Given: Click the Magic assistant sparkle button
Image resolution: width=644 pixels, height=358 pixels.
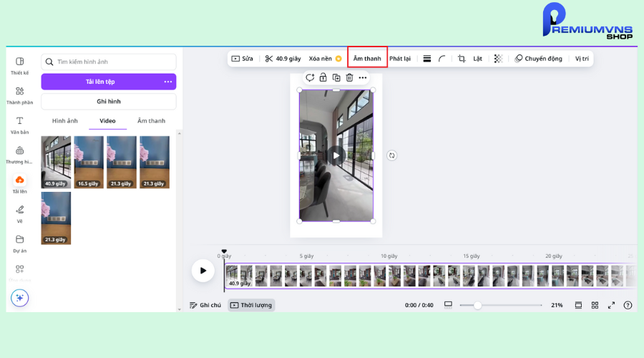Looking at the screenshot, I should pyautogui.click(x=20, y=298).
